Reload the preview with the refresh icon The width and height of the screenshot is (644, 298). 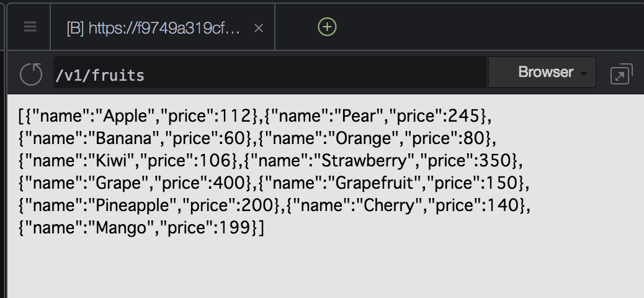pyautogui.click(x=31, y=74)
